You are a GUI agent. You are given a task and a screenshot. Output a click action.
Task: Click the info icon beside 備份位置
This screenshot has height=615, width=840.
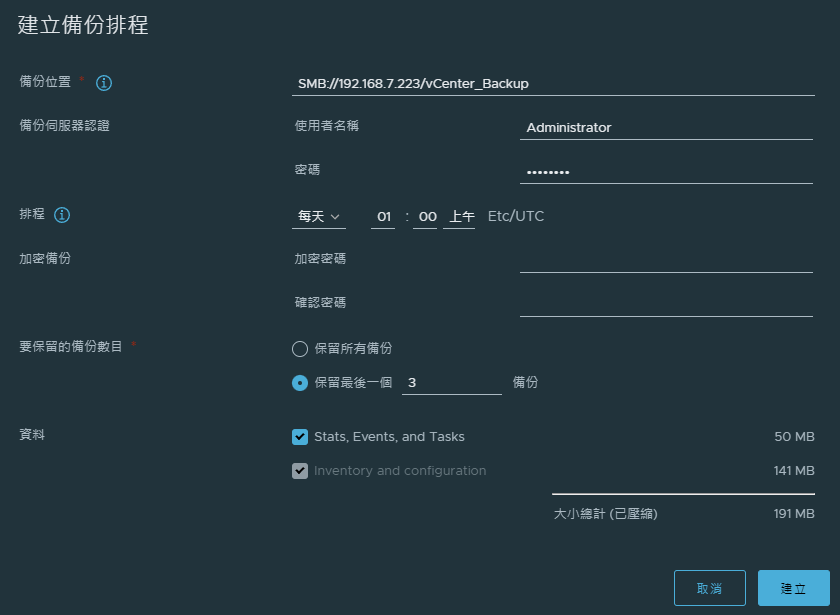click(x=103, y=83)
